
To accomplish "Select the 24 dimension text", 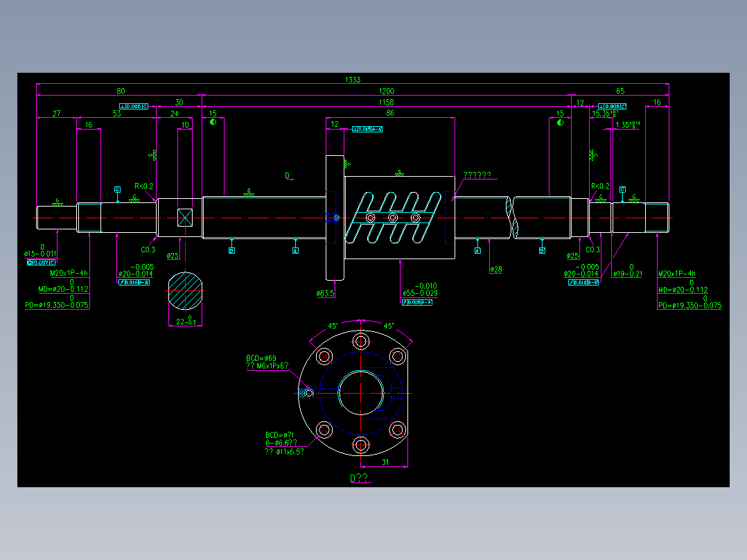I will [175, 114].
